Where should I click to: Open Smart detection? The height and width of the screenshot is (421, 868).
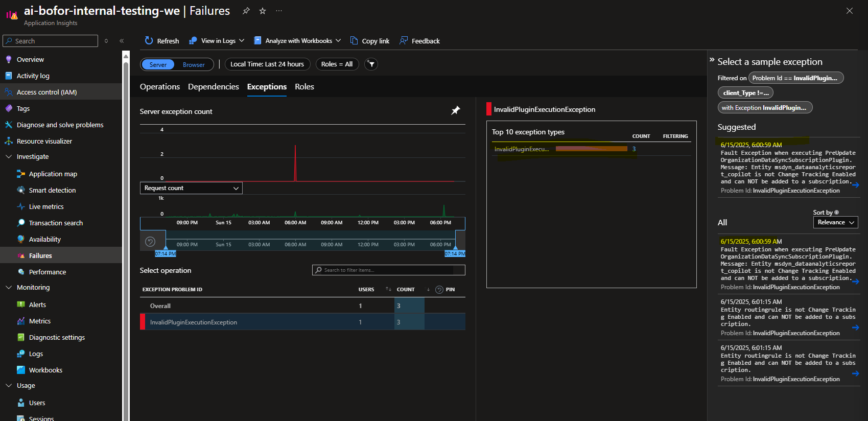52,190
